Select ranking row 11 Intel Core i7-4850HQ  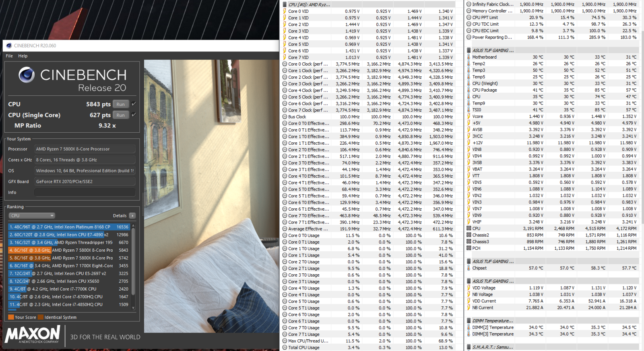[x=69, y=304]
